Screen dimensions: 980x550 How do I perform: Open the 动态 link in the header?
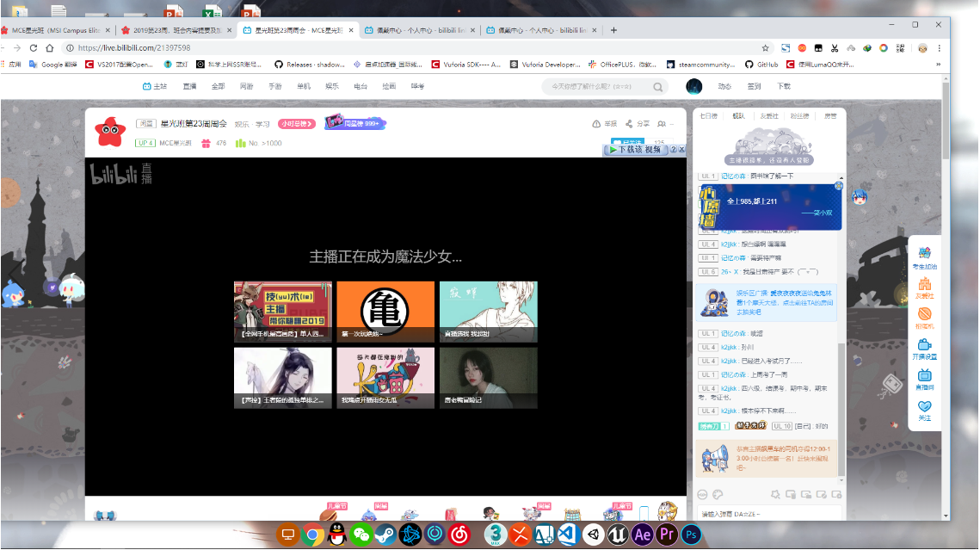pos(724,86)
